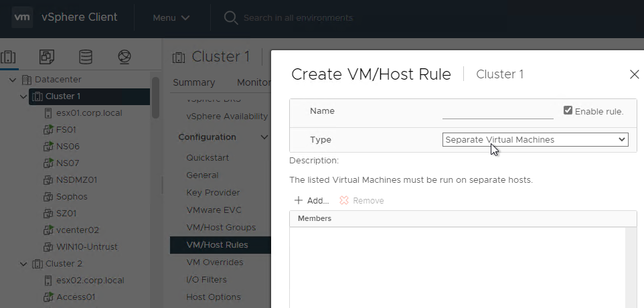Viewport: 644px width, 308px height.
Task: Open the Menu dropdown in header
Action: pyautogui.click(x=171, y=18)
